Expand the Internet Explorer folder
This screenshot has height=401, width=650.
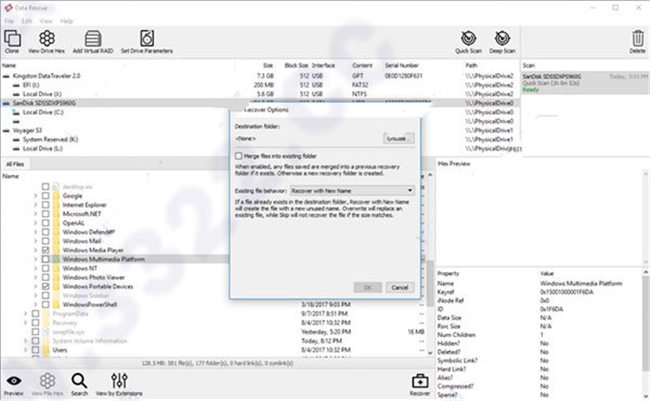[36, 205]
